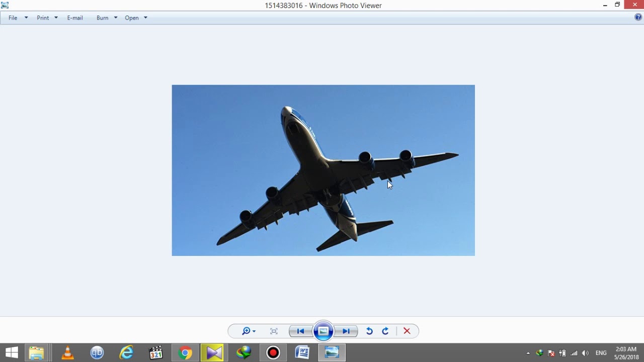Click the blue Help question mark icon
Image resolution: width=644 pixels, height=362 pixels.
pyautogui.click(x=638, y=17)
